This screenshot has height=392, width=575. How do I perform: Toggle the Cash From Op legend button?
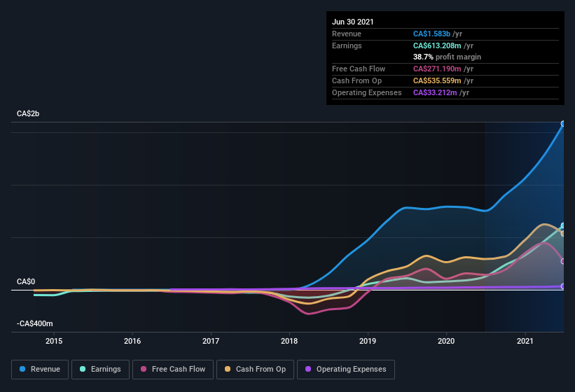click(x=255, y=370)
